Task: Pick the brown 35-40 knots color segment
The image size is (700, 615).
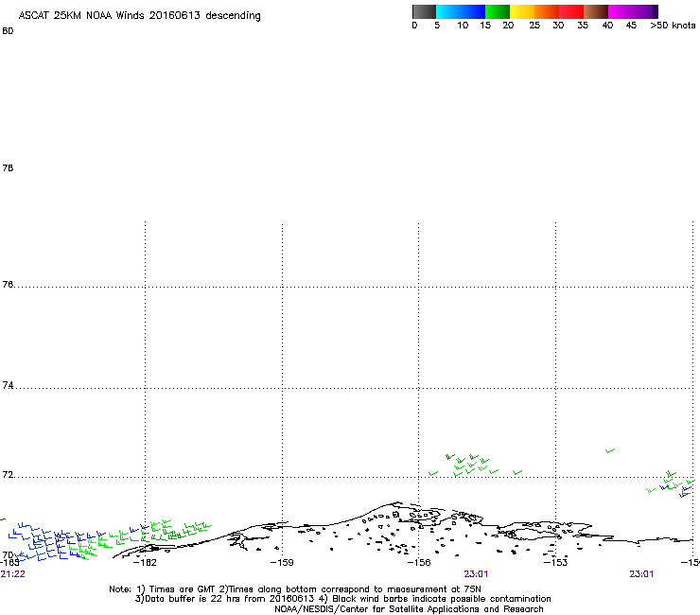Action: pos(596,11)
